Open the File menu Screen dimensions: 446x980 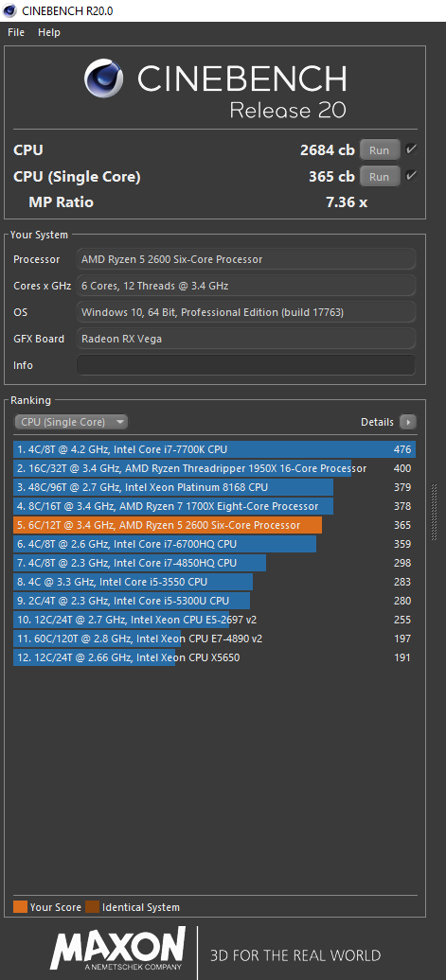[x=16, y=32]
